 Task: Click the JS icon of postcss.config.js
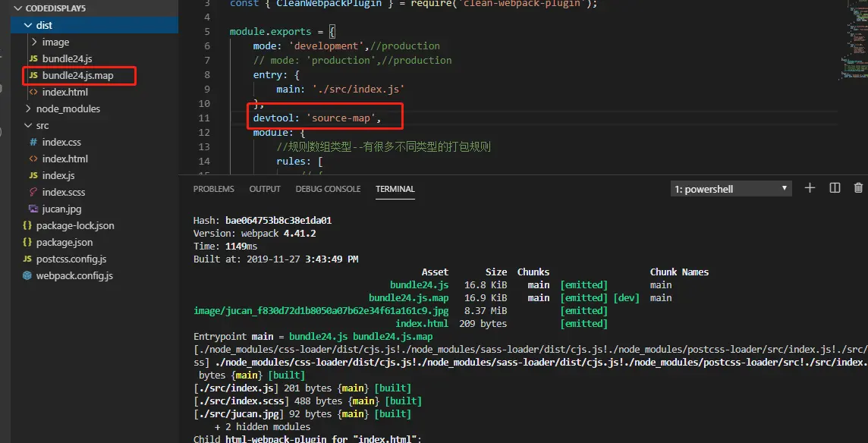(x=27, y=259)
